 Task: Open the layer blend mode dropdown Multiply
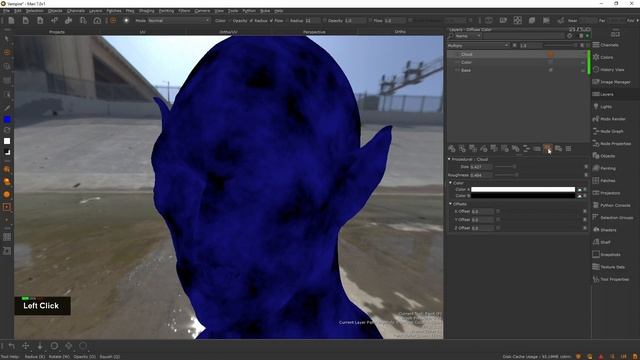(x=478, y=46)
